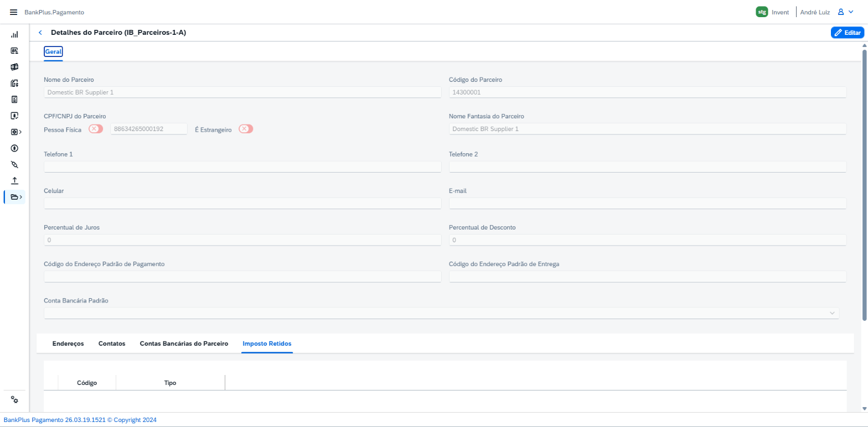The image size is (868, 427).
Task: Click the scrollbar down arrow
Action: click(864, 409)
